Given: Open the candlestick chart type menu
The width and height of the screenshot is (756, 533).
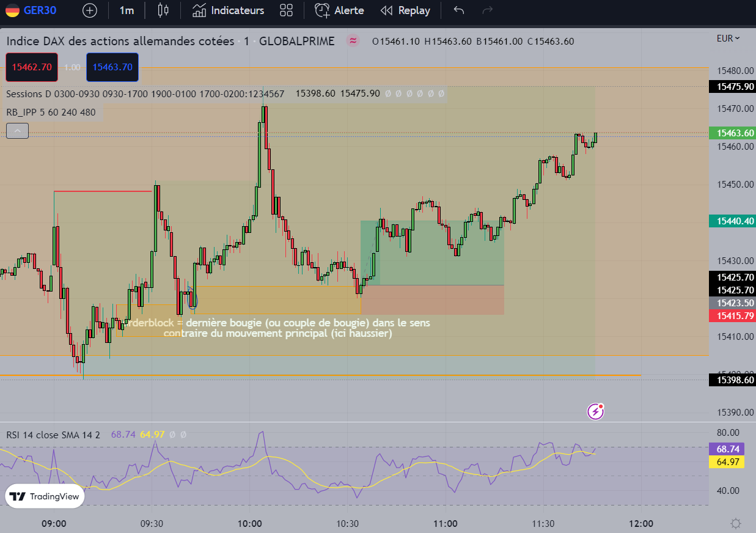Looking at the screenshot, I should click(163, 10).
